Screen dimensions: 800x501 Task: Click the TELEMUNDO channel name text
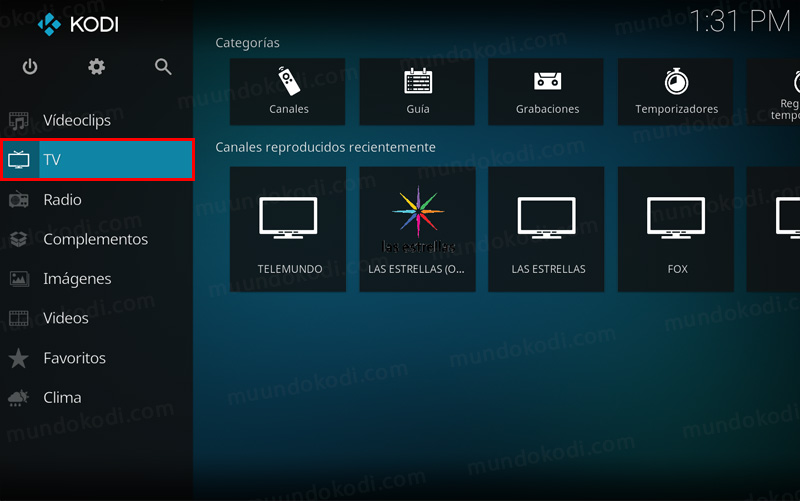pos(290,269)
